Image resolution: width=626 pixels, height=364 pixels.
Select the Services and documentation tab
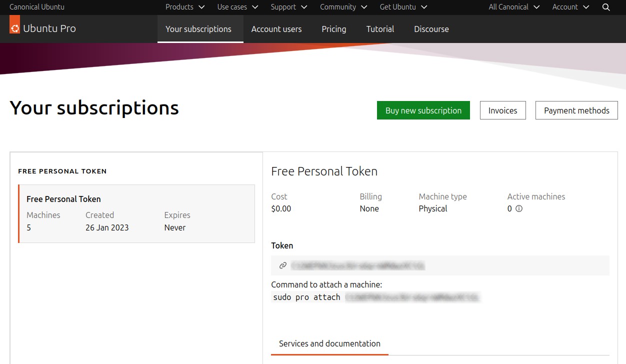point(329,343)
